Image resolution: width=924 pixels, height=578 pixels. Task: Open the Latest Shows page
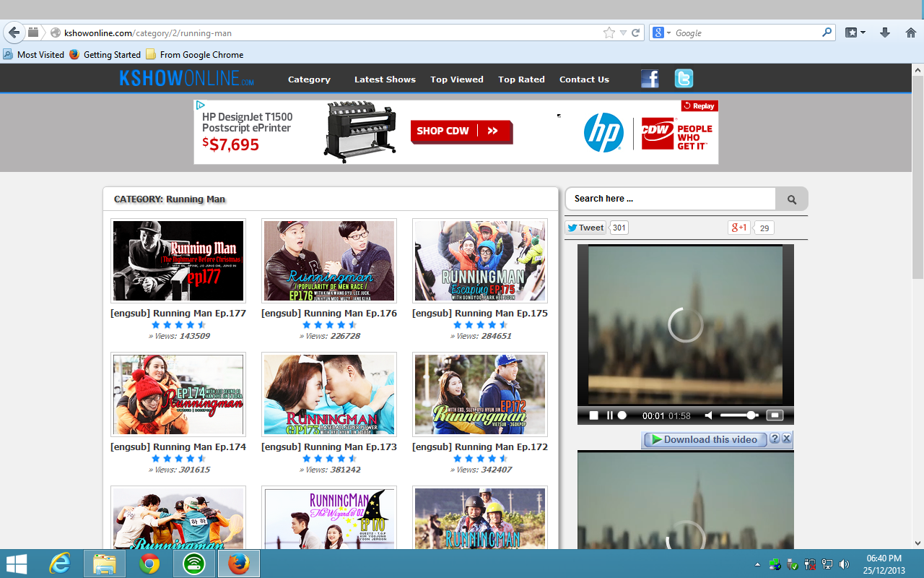[x=385, y=79]
